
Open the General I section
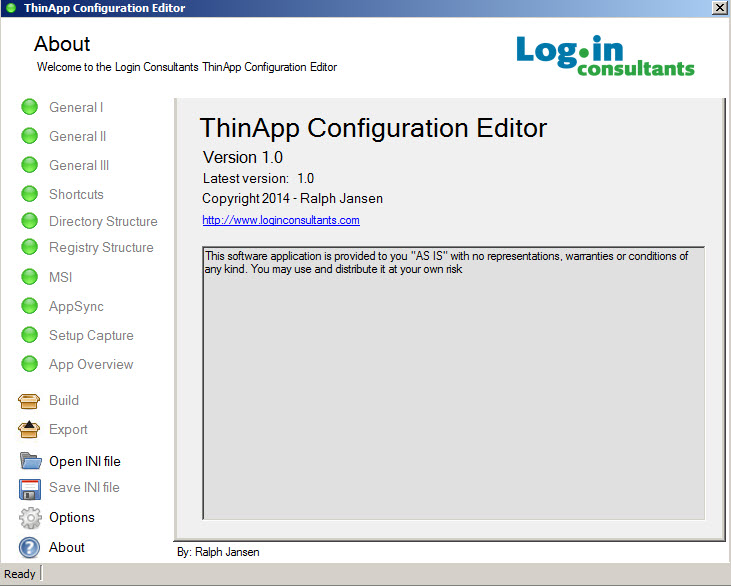(76, 107)
